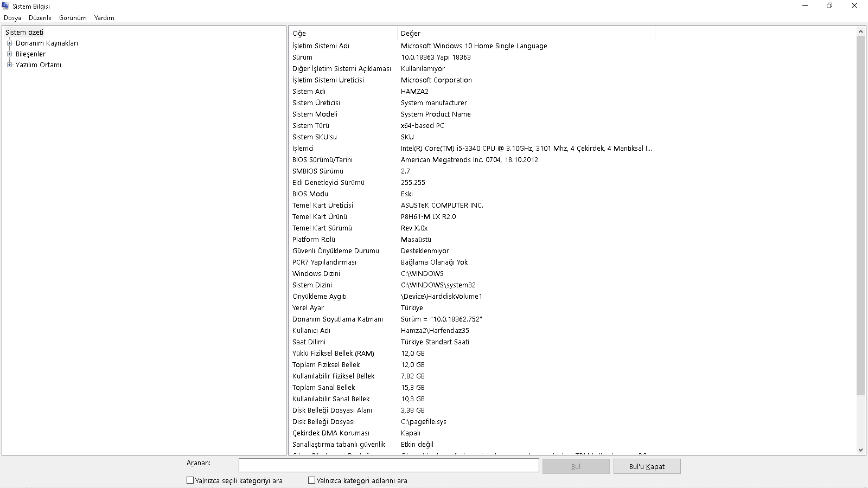Select the BIOS Sürümü/Tarihi row
Viewport: 868px width, 488px height.
(472, 160)
